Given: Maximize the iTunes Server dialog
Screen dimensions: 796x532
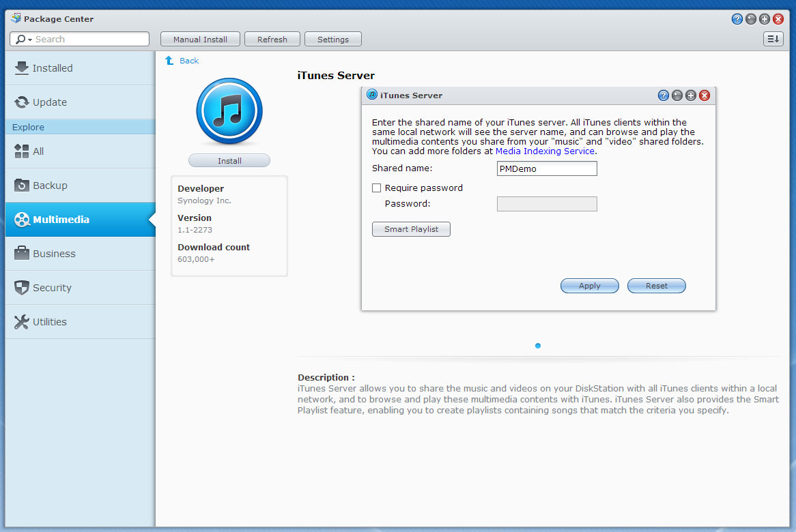Looking at the screenshot, I should 691,95.
